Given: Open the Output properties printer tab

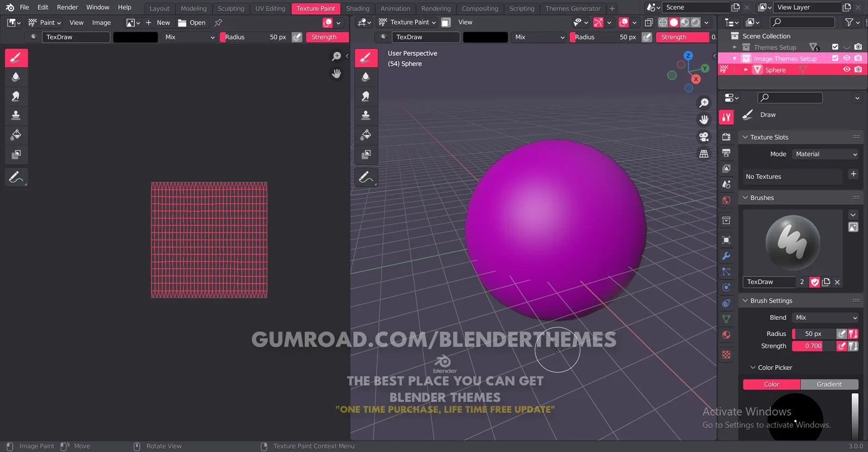Looking at the screenshot, I should 726,153.
